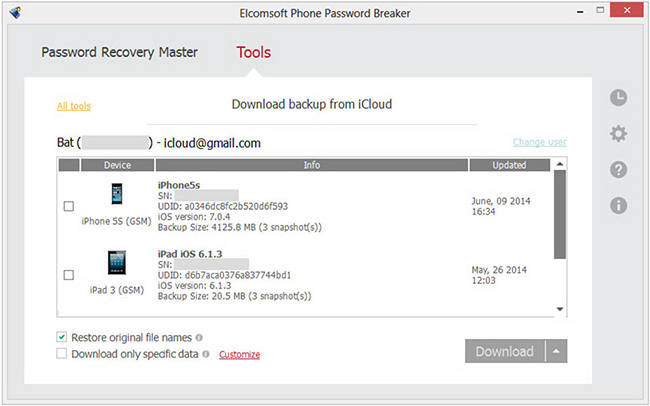Screen dimensions: 650x406
Task: Open the history clock icon in sidebar
Action: tap(618, 97)
